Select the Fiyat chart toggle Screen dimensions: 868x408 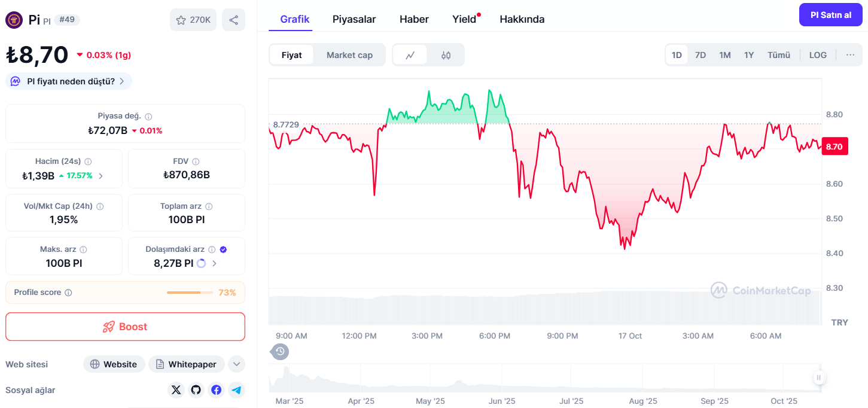click(292, 55)
